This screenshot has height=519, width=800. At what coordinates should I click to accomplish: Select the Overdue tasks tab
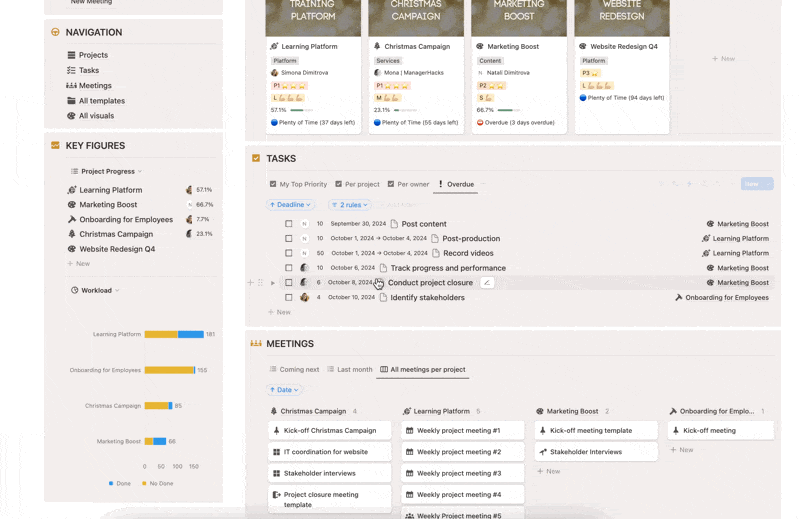[456, 184]
